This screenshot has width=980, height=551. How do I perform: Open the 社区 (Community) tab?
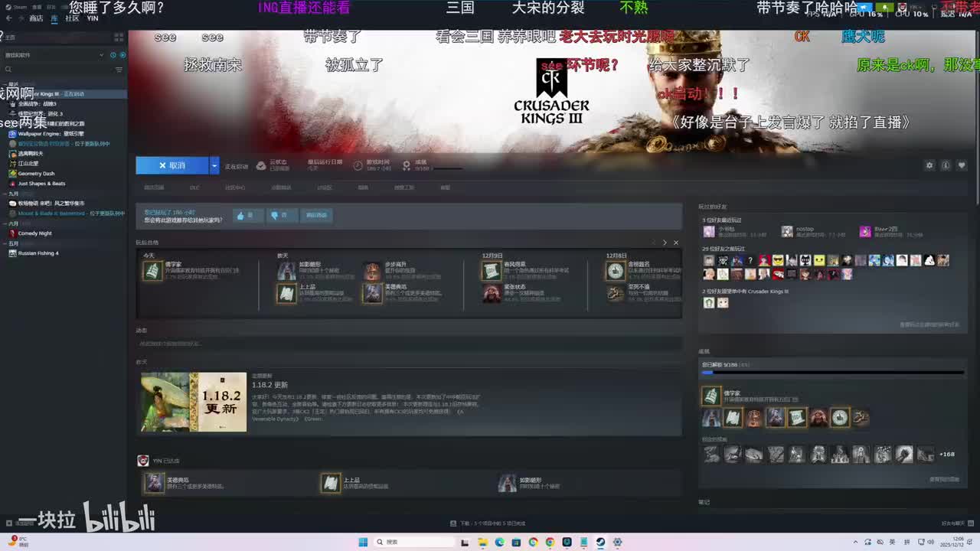(x=72, y=18)
